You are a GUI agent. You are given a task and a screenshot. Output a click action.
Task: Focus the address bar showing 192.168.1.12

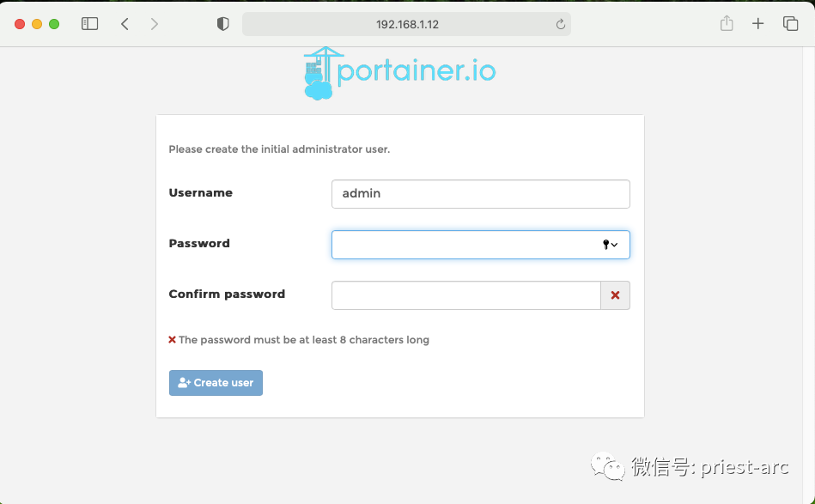tap(406, 24)
